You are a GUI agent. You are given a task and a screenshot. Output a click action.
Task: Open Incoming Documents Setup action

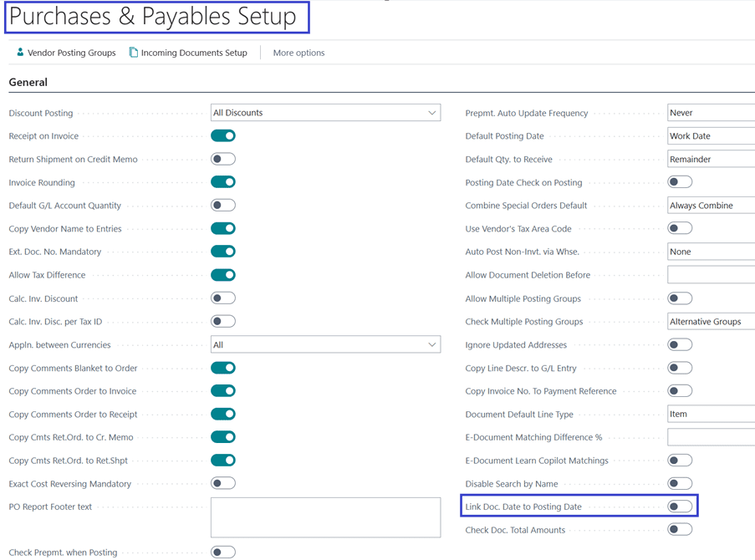[x=193, y=53]
